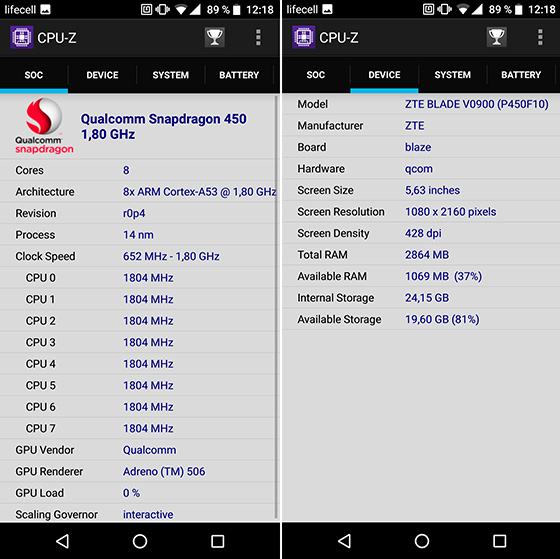Tap the CPU 4 frequency row

click(139, 364)
